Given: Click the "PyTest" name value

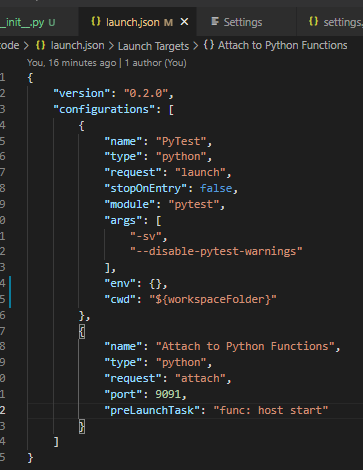Looking at the screenshot, I should coord(181,141).
